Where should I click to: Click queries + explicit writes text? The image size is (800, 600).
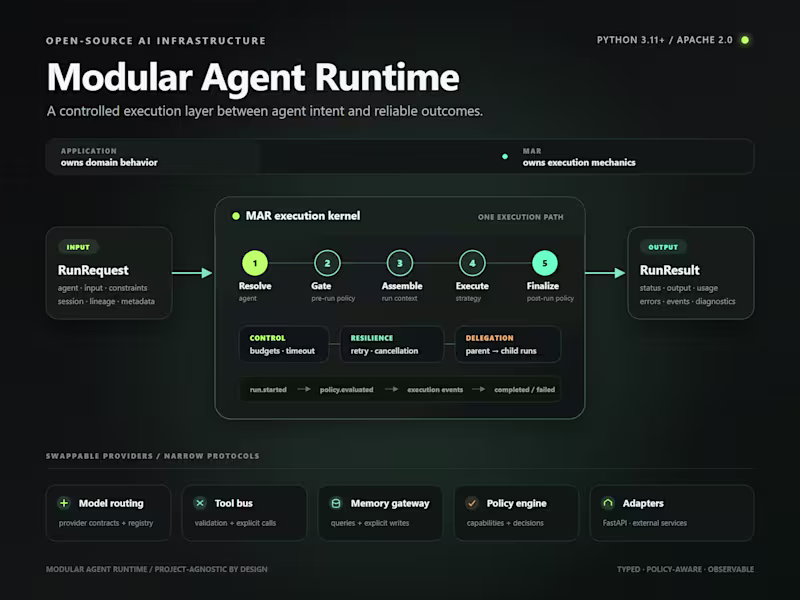click(x=370, y=523)
